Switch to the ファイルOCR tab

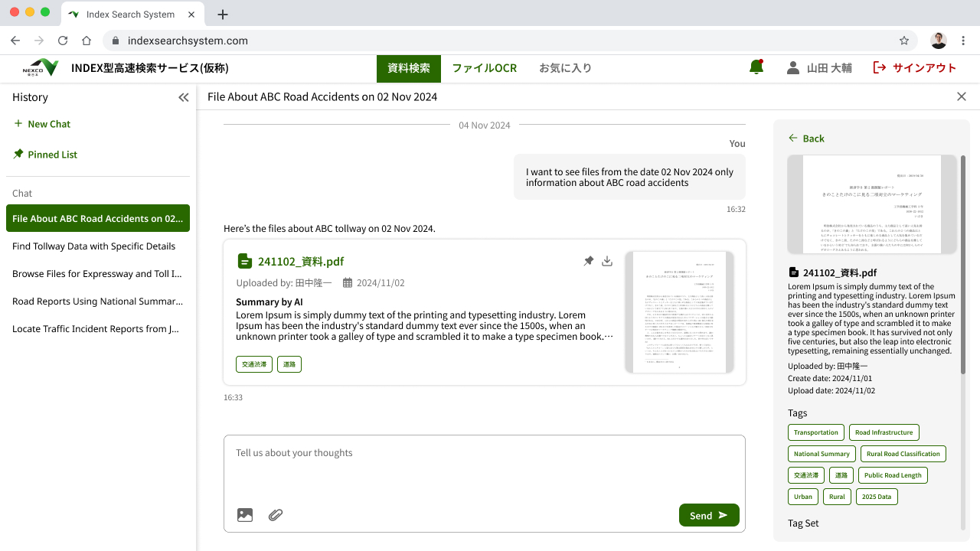(x=484, y=68)
